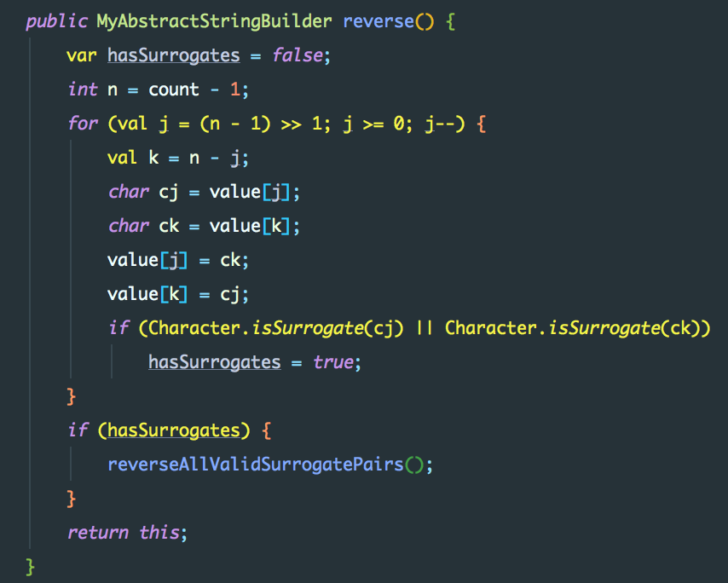Screen dimensions: 728x583
Task: Click the "value[k] = cj;" assignment
Action: tap(178, 294)
